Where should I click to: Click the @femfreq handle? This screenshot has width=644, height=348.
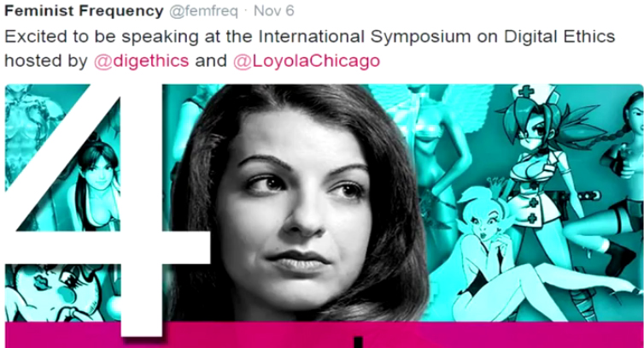[203, 11]
